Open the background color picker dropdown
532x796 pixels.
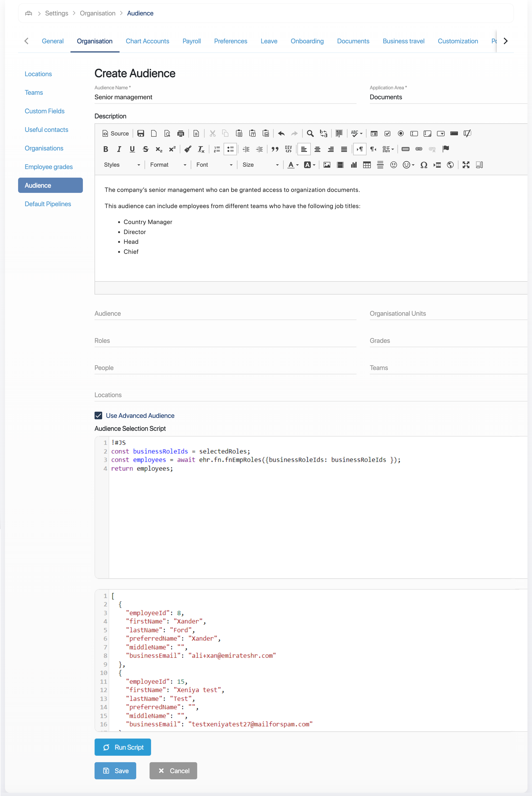point(310,165)
